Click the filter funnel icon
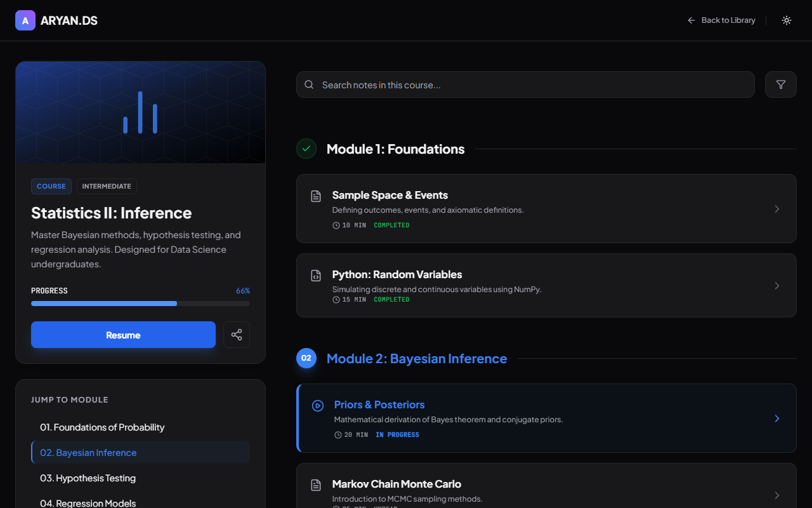Viewport: 812px width, 508px height. point(780,84)
